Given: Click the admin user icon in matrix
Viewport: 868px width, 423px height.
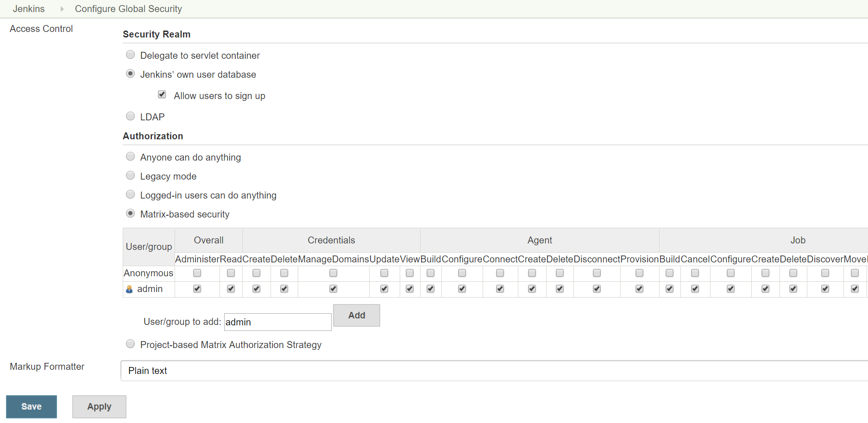Looking at the screenshot, I should click(129, 289).
